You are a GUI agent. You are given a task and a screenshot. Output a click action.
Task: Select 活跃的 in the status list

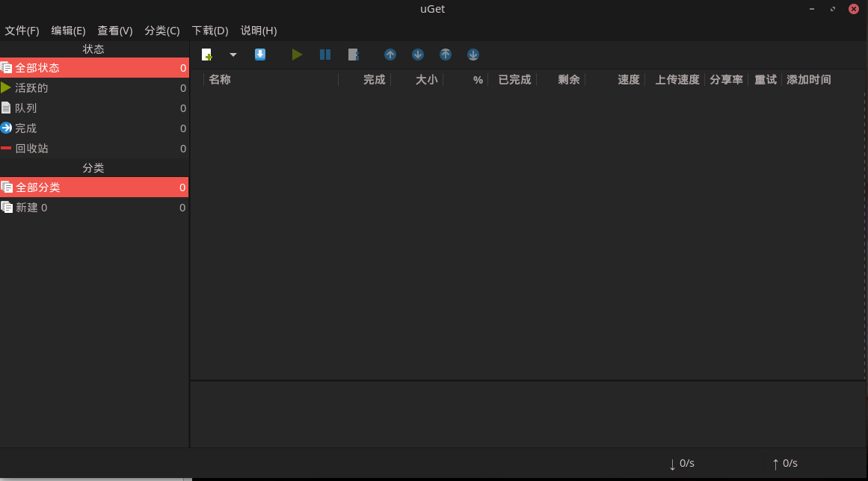[x=31, y=88]
